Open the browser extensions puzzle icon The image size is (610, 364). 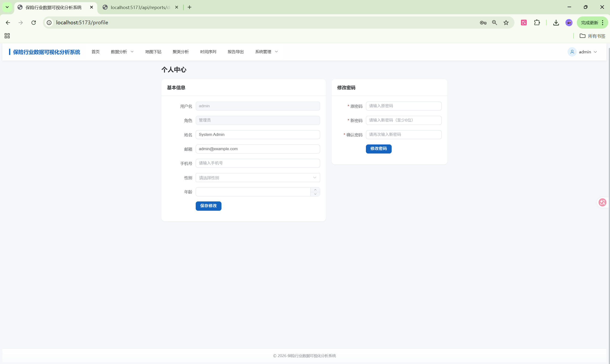click(x=537, y=23)
